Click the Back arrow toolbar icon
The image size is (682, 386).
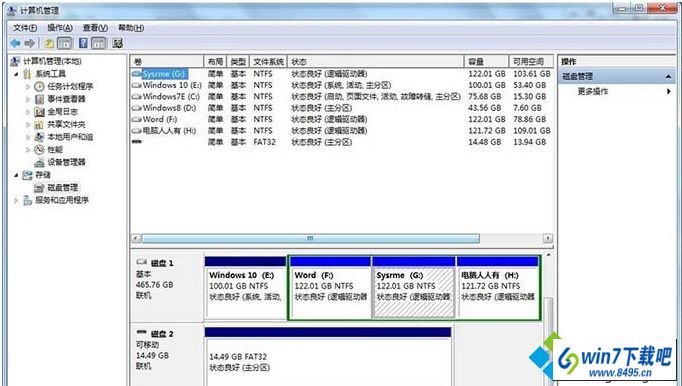point(16,43)
